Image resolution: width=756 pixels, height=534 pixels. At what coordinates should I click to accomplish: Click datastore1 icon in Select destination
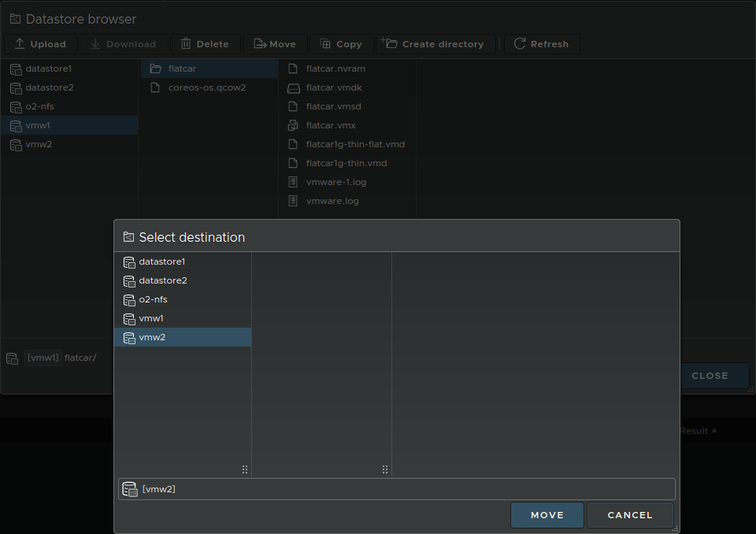click(x=129, y=262)
